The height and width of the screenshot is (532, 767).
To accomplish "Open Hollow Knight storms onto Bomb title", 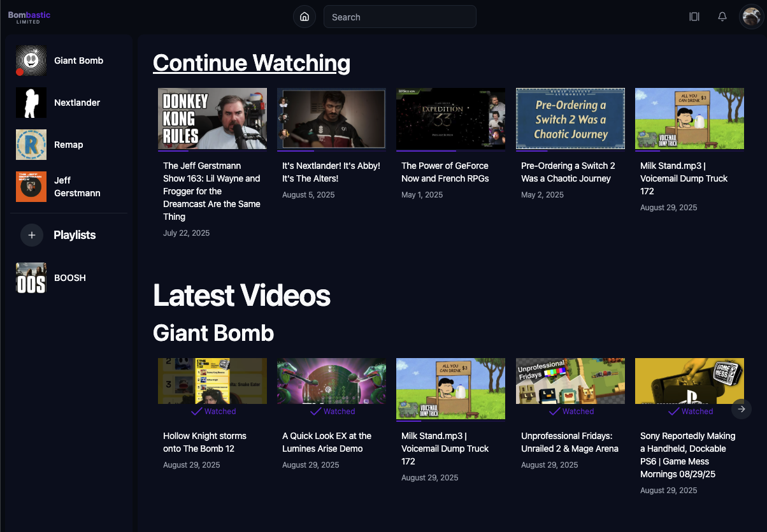I will pyautogui.click(x=204, y=442).
